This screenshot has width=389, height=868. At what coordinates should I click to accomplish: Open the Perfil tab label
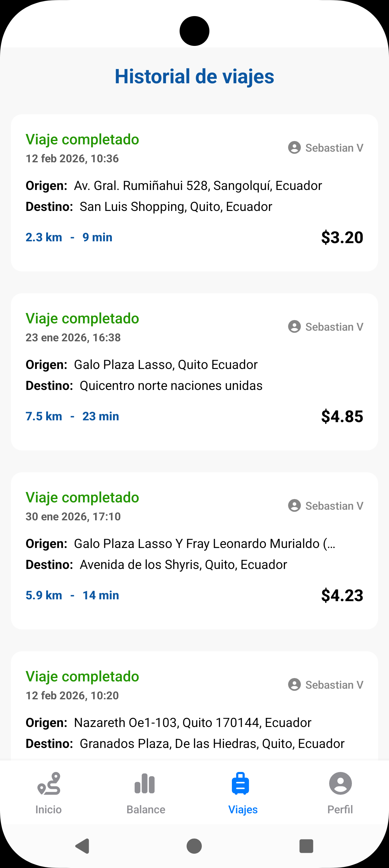340,809
